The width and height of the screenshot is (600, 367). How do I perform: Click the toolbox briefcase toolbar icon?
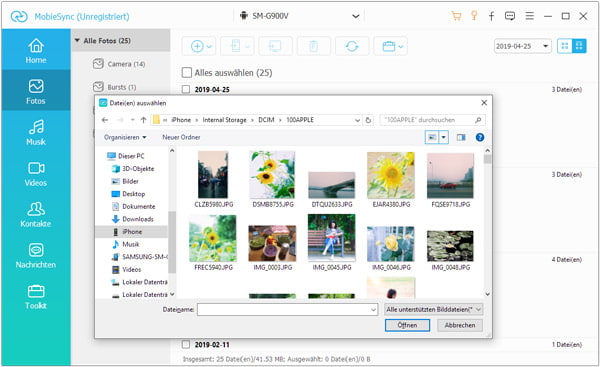click(388, 46)
